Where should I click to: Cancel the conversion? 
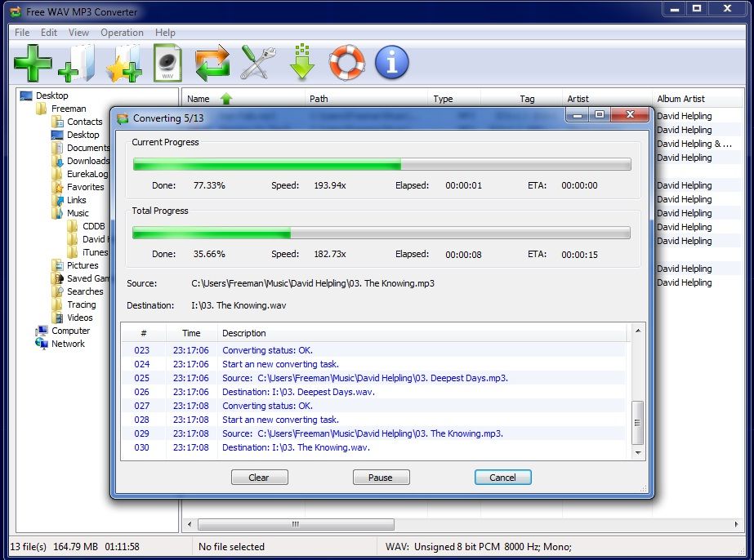502,478
